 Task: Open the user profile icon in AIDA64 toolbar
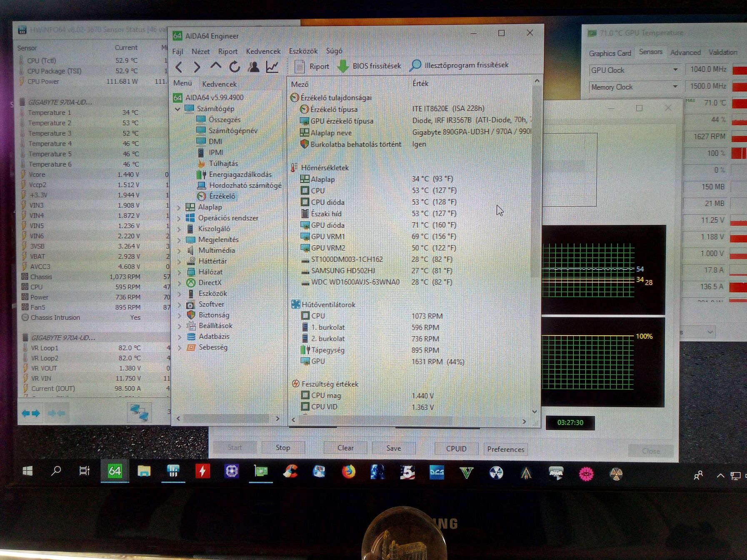coord(253,66)
